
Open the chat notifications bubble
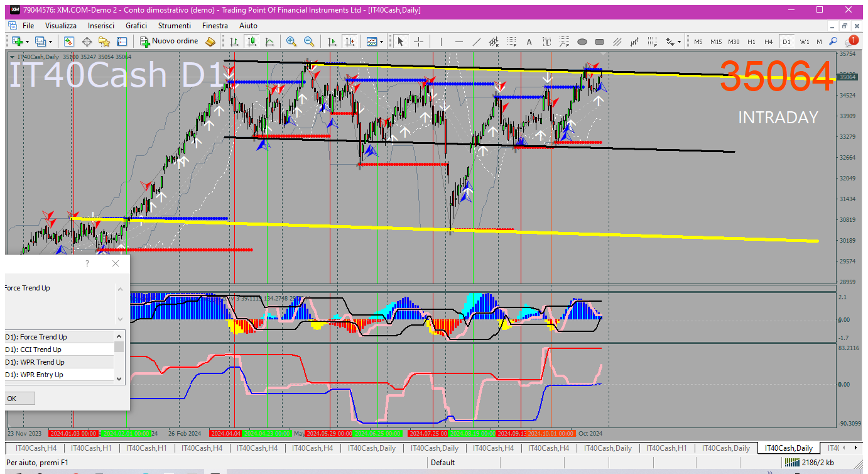851,41
